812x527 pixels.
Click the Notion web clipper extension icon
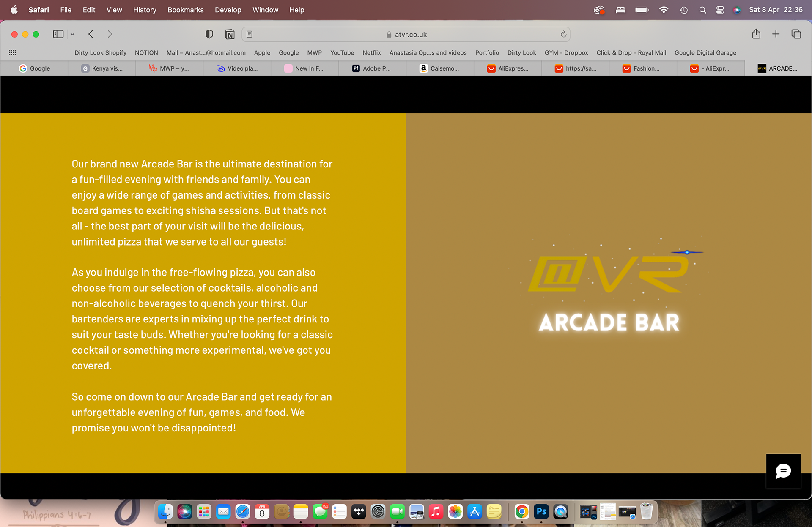229,34
